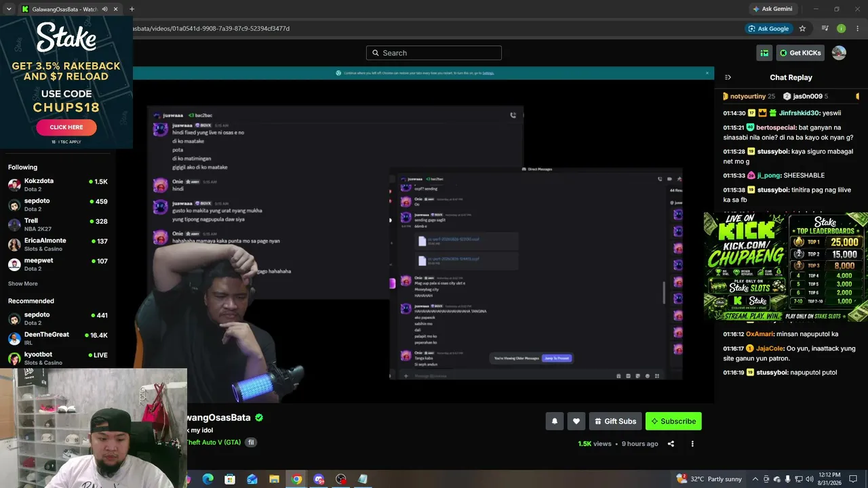Mute the GalawangOsasBata tab audio
This screenshot has height=488, width=868.
click(104, 9)
